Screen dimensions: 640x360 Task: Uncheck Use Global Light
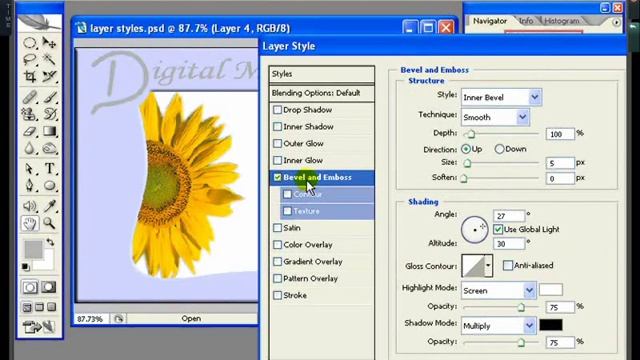tap(498, 229)
